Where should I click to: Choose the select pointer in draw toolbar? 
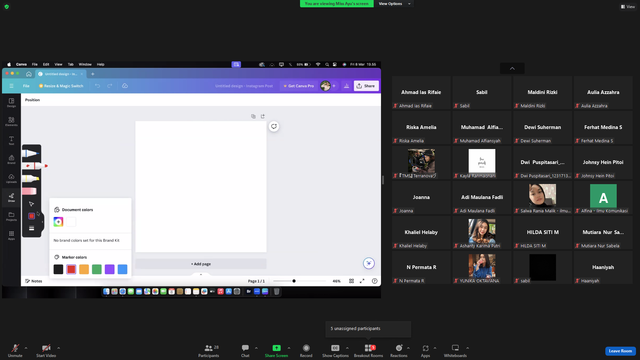(31, 204)
